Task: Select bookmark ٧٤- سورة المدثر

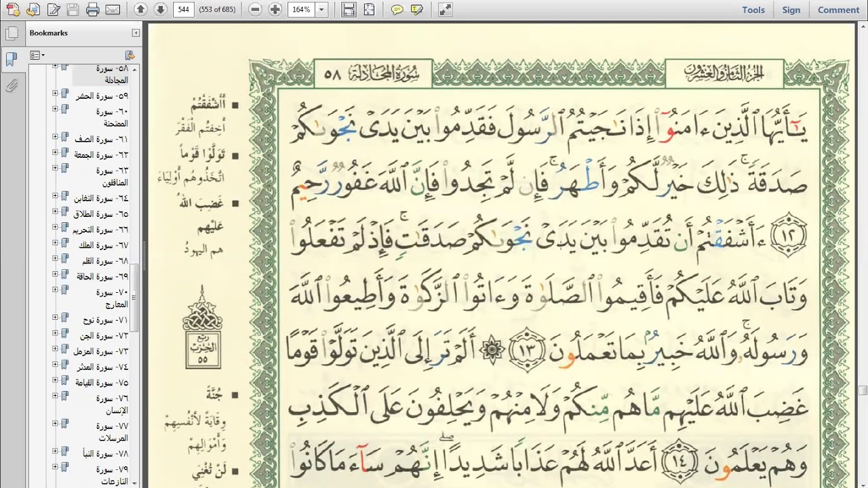Action: [x=102, y=367]
